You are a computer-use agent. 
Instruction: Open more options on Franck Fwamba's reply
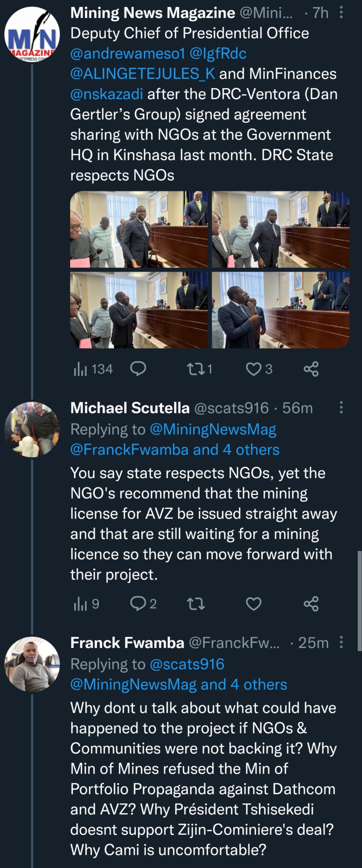click(x=341, y=642)
